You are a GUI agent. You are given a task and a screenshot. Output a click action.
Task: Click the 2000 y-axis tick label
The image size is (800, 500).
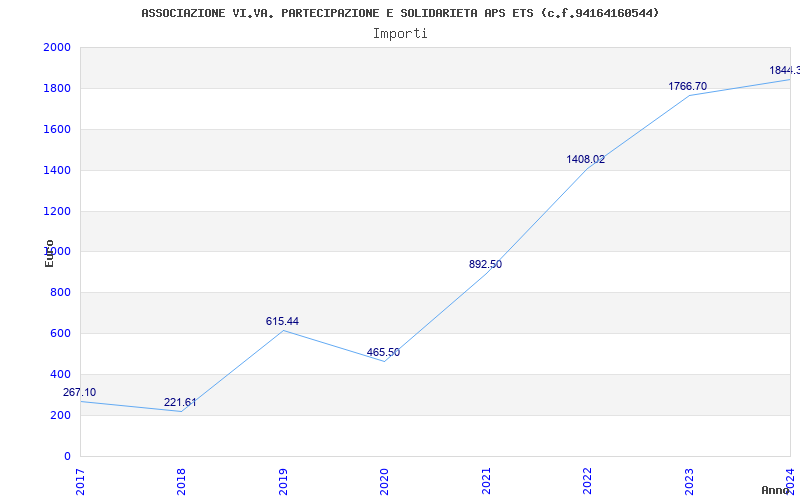pyautogui.click(x=57, y=48)
